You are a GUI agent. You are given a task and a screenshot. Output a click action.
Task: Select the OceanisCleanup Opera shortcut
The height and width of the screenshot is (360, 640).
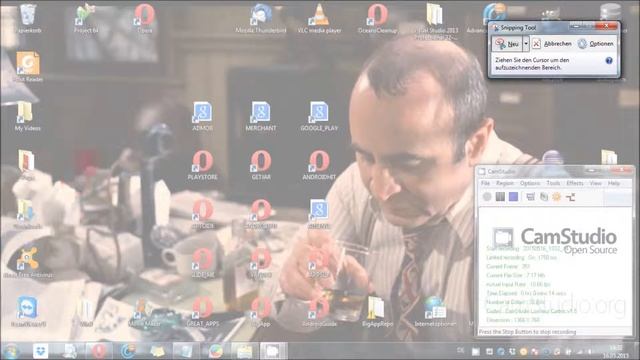click(378, 18)
